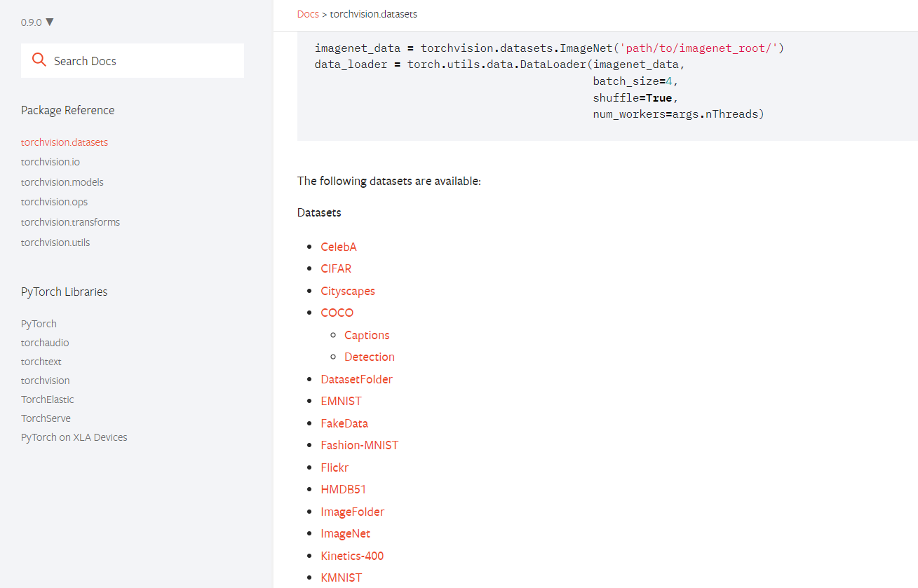Click the Docs breadcrumb link
The image size is (918, 588).
(x=308, y=14)
